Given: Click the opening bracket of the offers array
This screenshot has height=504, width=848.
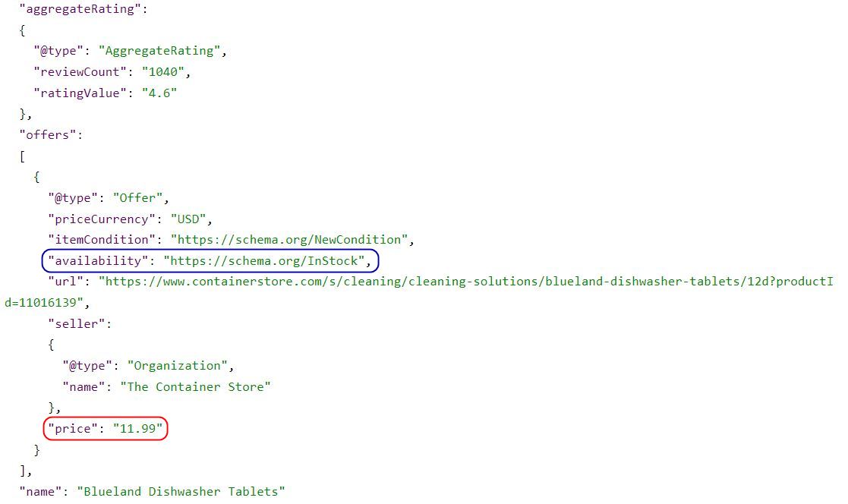Looking at the screenshot, I should pyautogui.click(x=21, y=156).
